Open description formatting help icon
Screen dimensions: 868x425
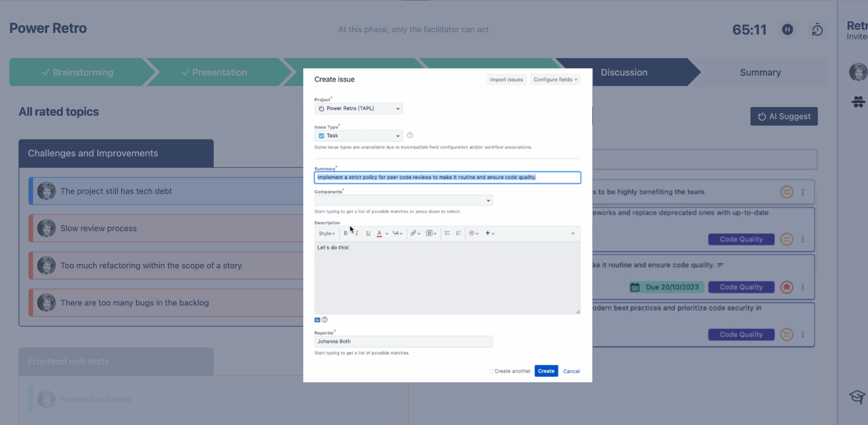point(325,320)
